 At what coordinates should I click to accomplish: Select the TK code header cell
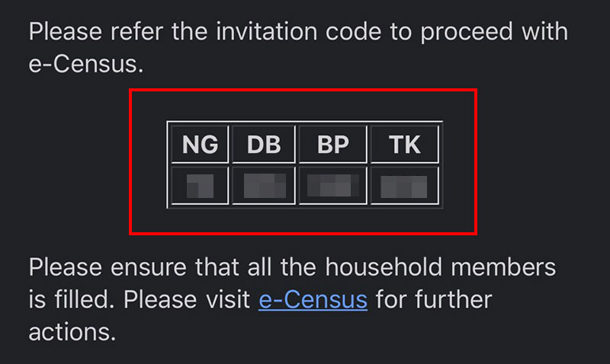[x=405, y=144]
